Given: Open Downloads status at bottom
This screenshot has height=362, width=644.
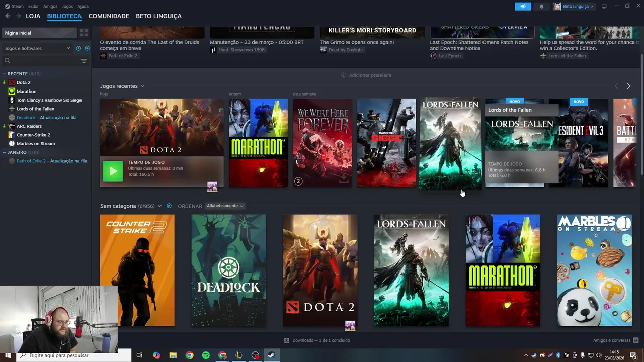Looking at the screenshot, I should tap(317, 340).
